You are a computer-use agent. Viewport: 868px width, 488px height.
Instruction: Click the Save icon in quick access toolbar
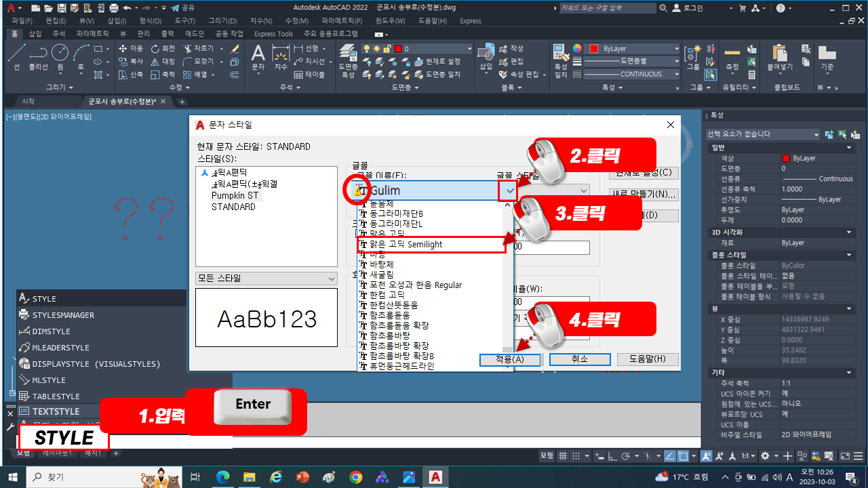click(62, 8)
